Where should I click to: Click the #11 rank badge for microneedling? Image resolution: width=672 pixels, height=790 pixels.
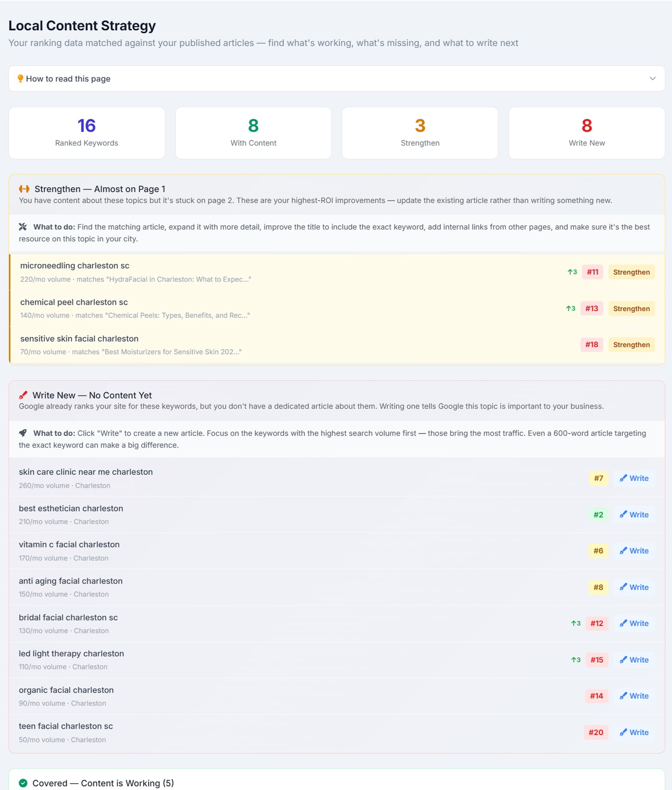tap(592, 272)
